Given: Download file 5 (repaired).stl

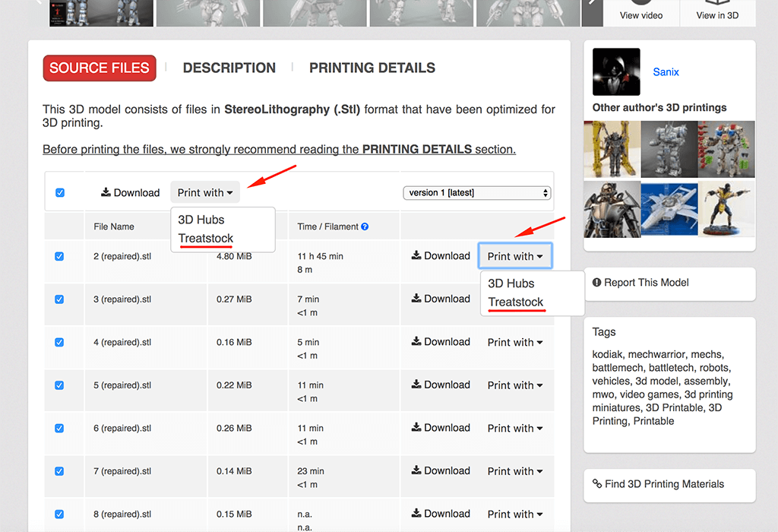Looking at the screenshot, I should (x=441, y=385).
